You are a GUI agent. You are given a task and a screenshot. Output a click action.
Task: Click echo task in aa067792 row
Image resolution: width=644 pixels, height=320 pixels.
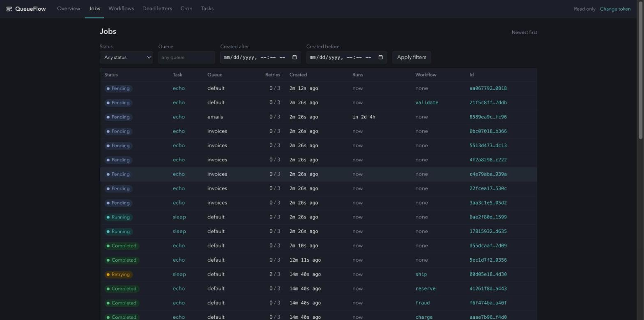pyautogui.click(x=179, y=88)
